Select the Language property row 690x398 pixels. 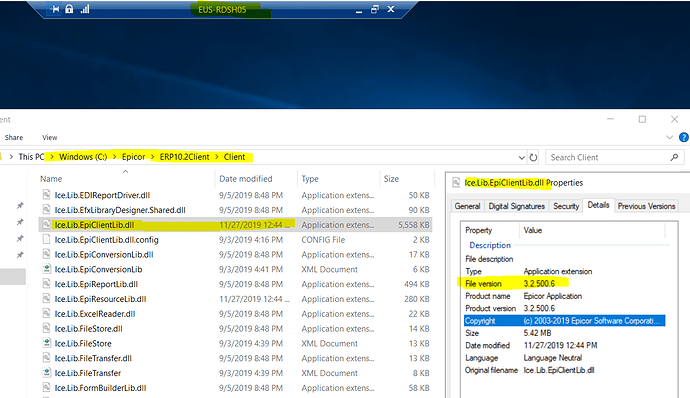pyautogui.click(x=565, y=357)
